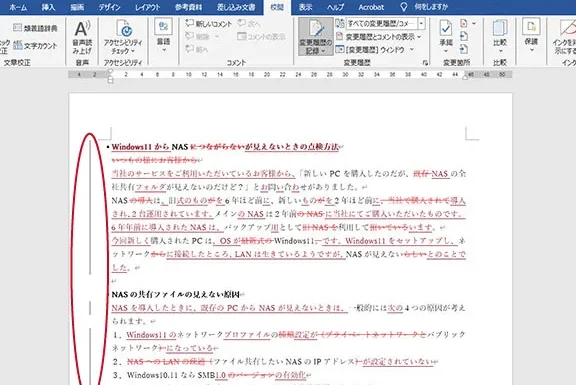Open the [変更履歴] ウィンドウ dropdown arrow
The image size is (576, 385).
pyautogui.click(x=412, y=49)
